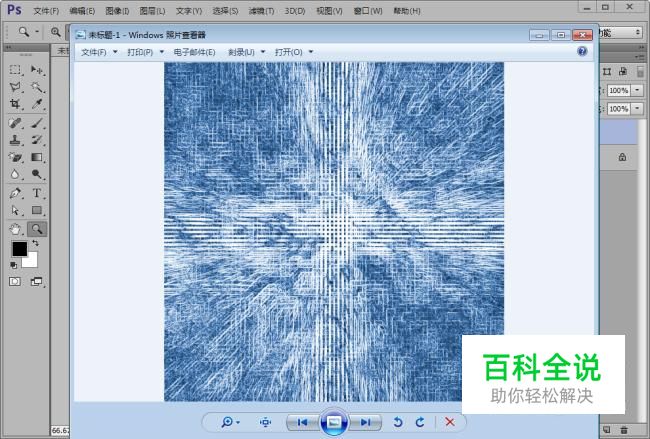Go to previous photo
Screen dimensions: 650x439
pyautogui.click(x=302, y=422)
